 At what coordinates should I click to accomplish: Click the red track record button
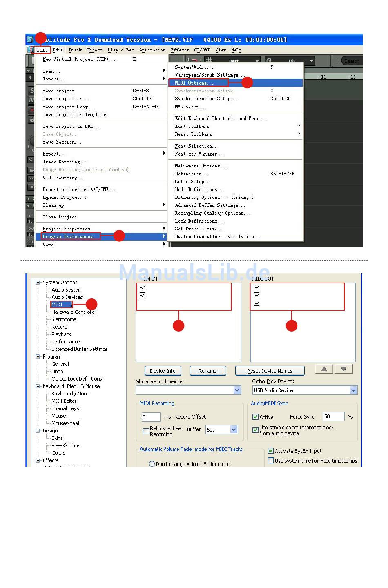tap(31, 110)
